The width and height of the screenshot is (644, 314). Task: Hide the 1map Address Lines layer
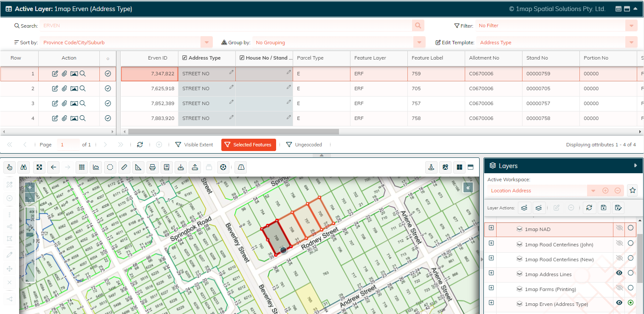coord(619,273)
